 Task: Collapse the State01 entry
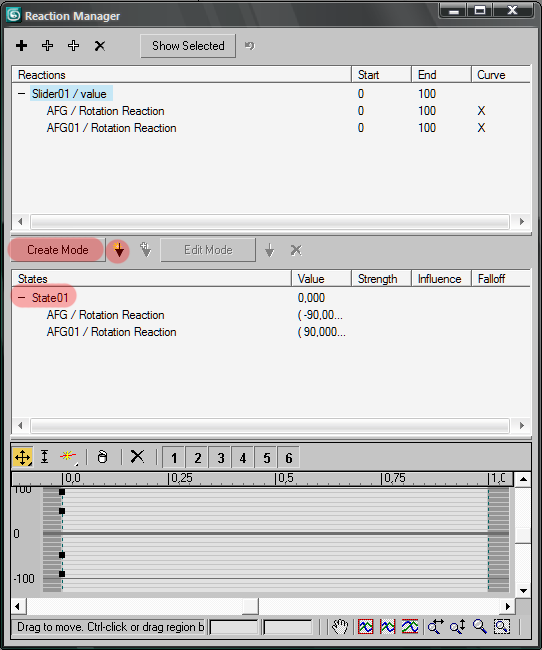(x=22, y=298)
